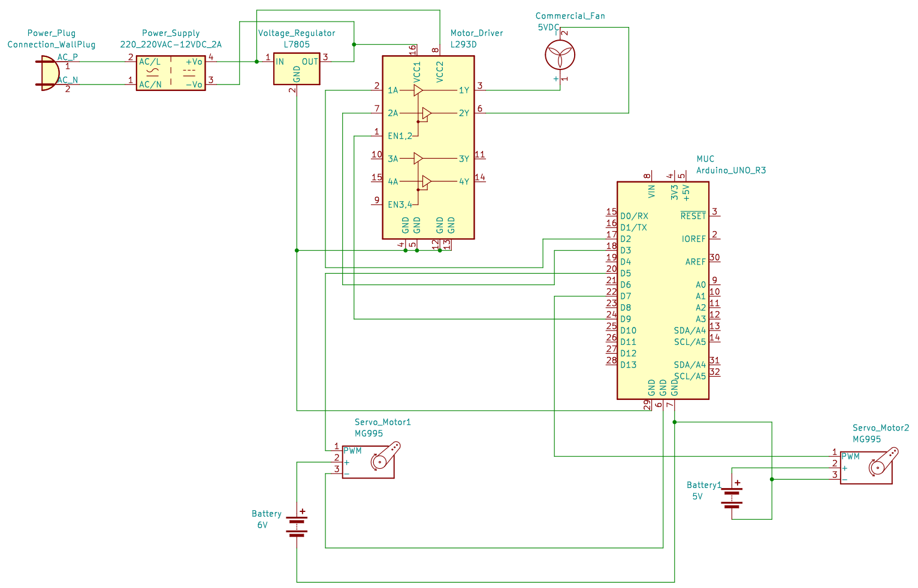Click the OUT pin of the voltage regulator
The width and height of the screenshot is (918, 588).
(309, 62)
